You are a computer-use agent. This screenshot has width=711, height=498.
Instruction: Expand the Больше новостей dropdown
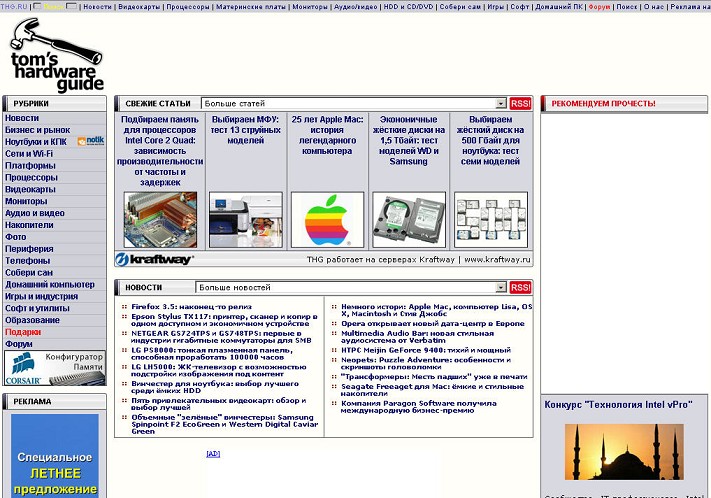point(501,287)
